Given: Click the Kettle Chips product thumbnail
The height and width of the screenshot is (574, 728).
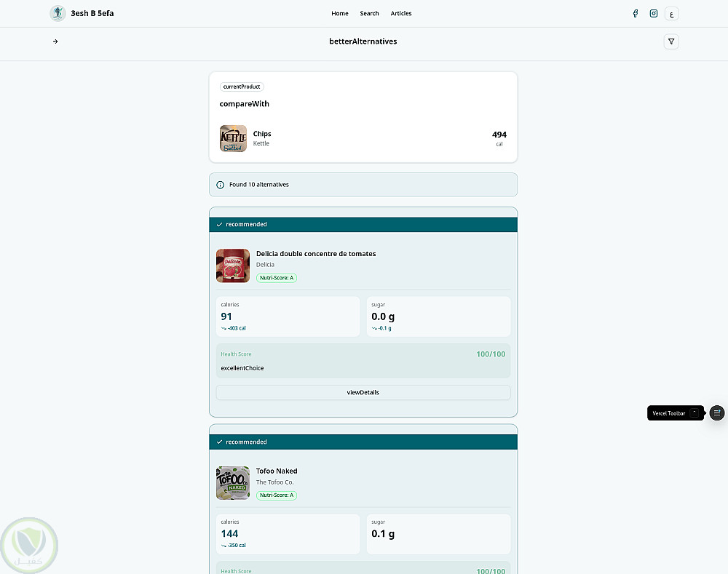Looking at the screenshot, I should pos(233,138).
